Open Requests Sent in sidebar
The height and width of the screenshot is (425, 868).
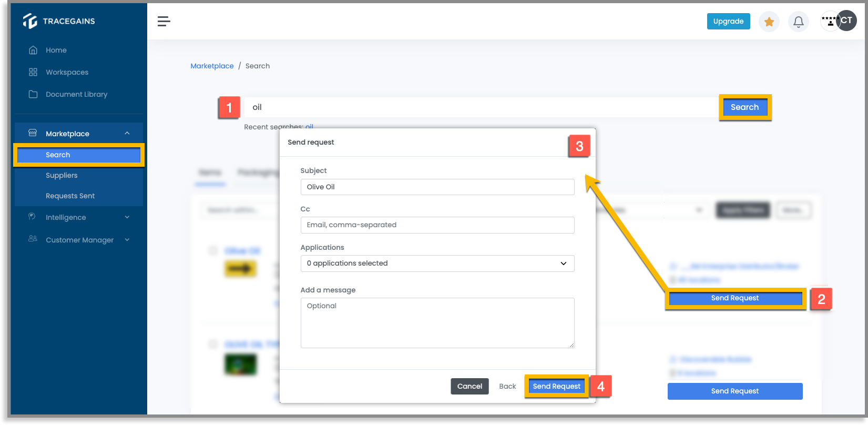coord(70,196)
